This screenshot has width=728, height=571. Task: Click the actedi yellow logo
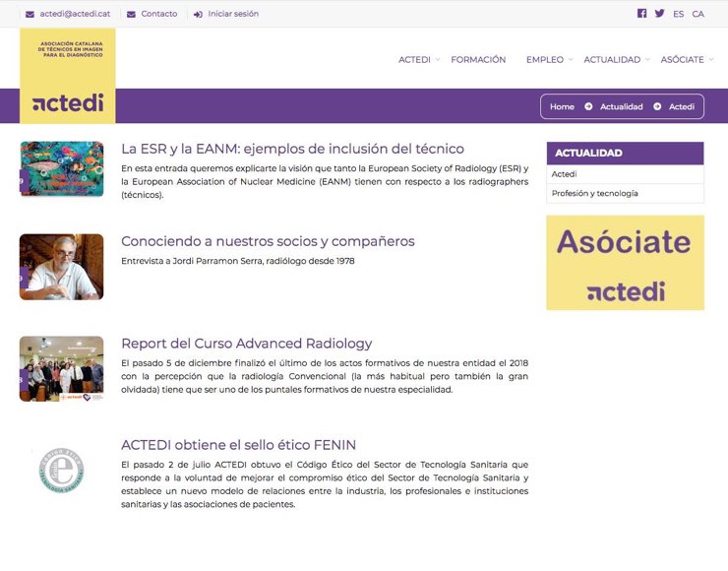(x=68, y=76)
